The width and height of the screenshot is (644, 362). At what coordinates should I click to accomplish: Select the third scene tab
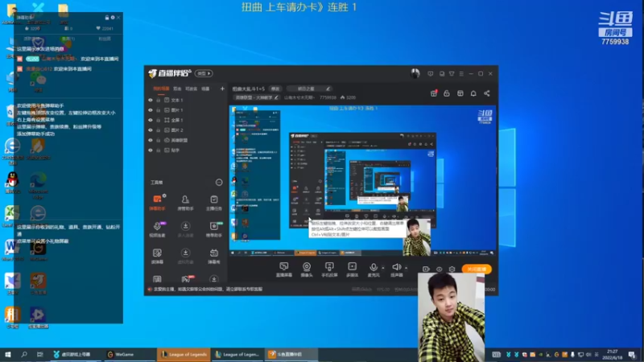tap(191, 88)
